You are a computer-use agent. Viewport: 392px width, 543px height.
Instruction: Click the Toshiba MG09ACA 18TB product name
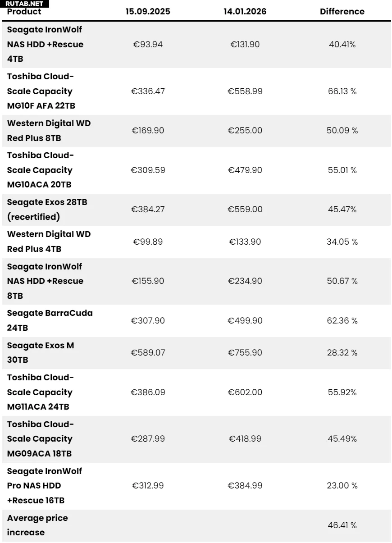[x=40, y=439]
